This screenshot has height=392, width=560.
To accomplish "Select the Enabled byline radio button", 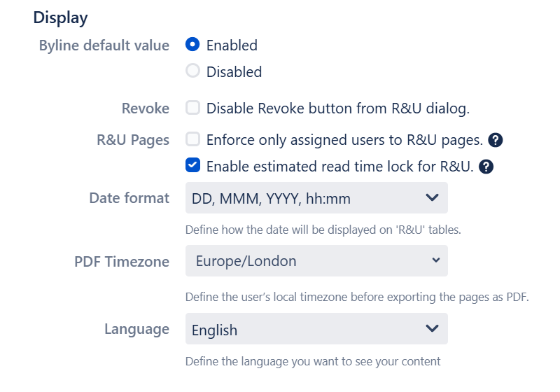I will (x=192, y=45).
